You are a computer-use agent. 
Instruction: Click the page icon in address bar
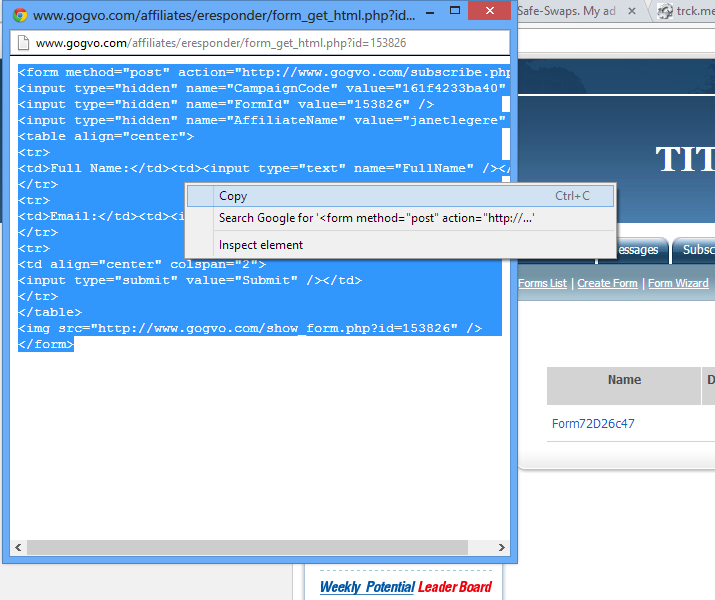coord(22,44)
